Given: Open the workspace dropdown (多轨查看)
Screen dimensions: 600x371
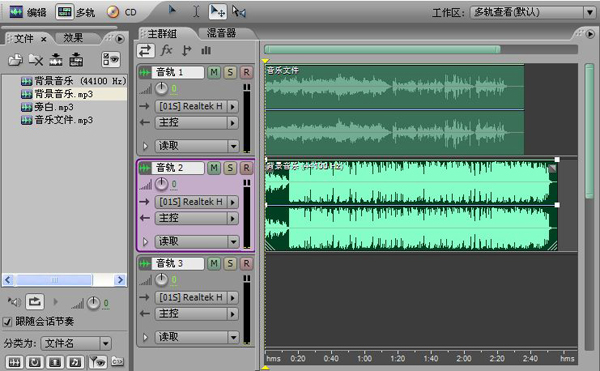Looking at the screenshot, I should tap(532, 12).
